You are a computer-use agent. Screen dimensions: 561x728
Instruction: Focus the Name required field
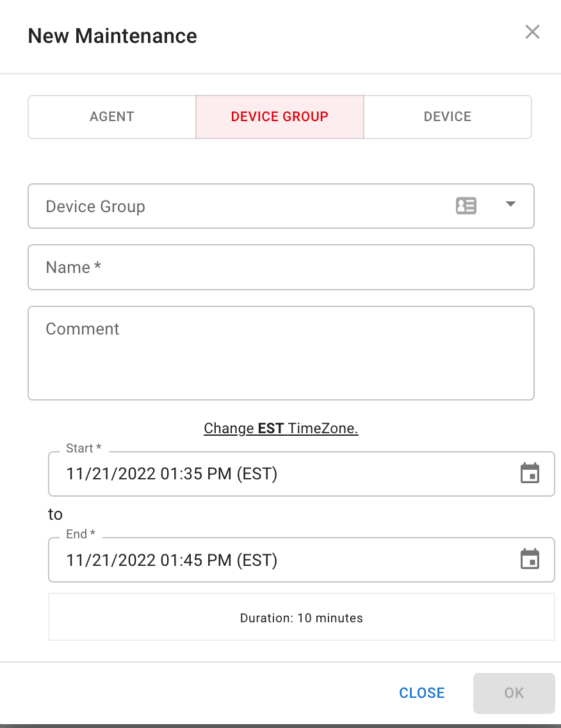click(280, 267)
